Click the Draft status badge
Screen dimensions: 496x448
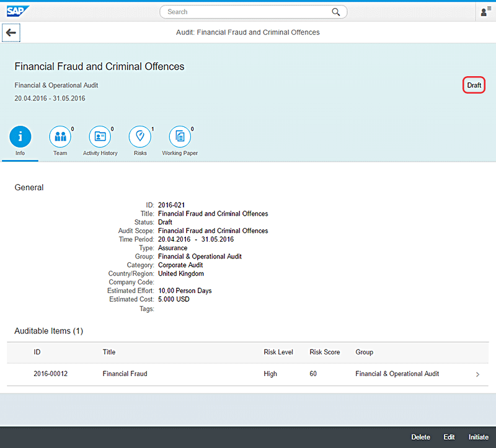474,86
